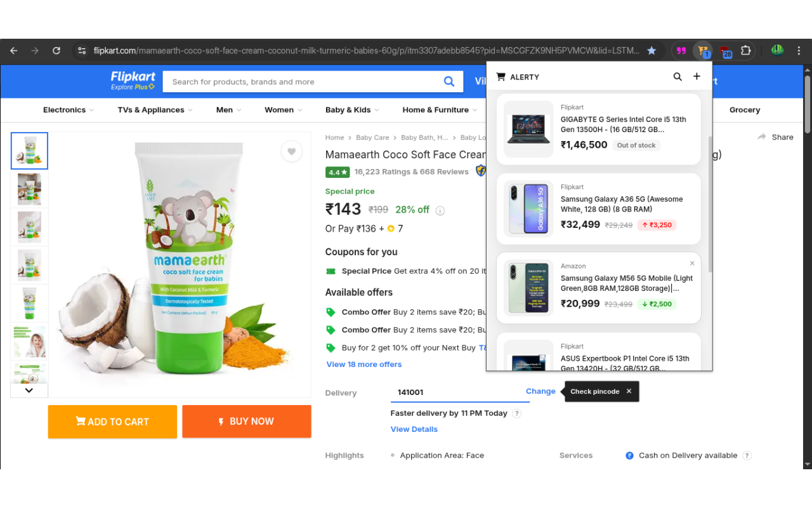The height and width of the screenshot is (508, 812).
Task: Open Samsung Galaxy M56 5G alert card
Action: click(x=598, y=288)
